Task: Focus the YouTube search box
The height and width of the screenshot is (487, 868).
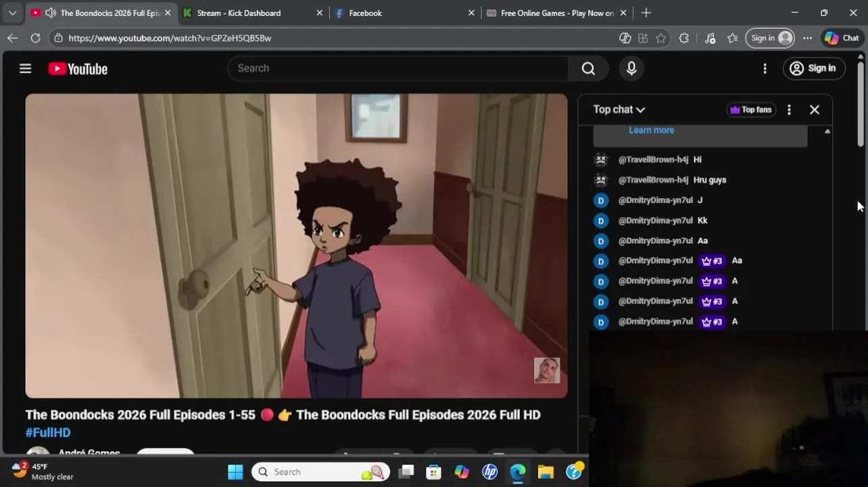Action: (399, 68)
